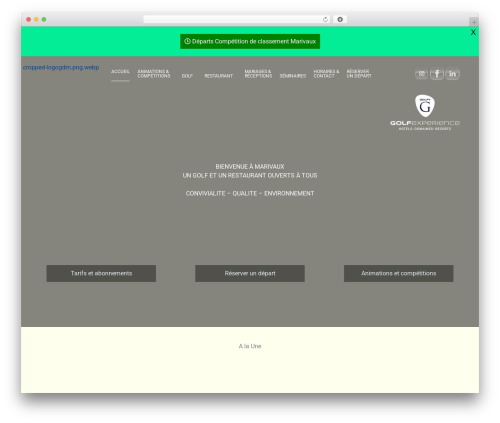Dismiss the green banner with X
The image size is (500, 423).
click(473, 32)
